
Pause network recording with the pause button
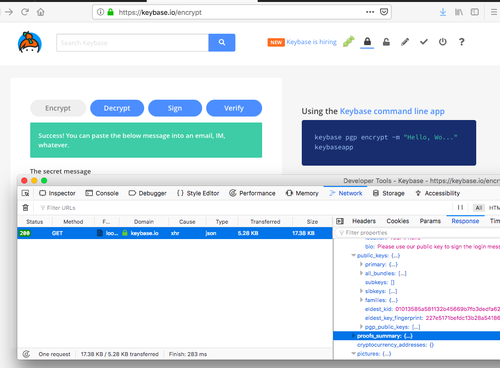460,207
